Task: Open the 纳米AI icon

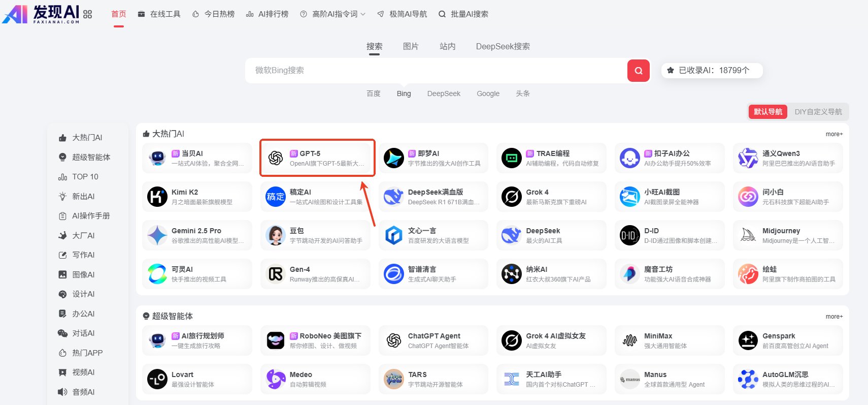Action: tap(512, 274)
